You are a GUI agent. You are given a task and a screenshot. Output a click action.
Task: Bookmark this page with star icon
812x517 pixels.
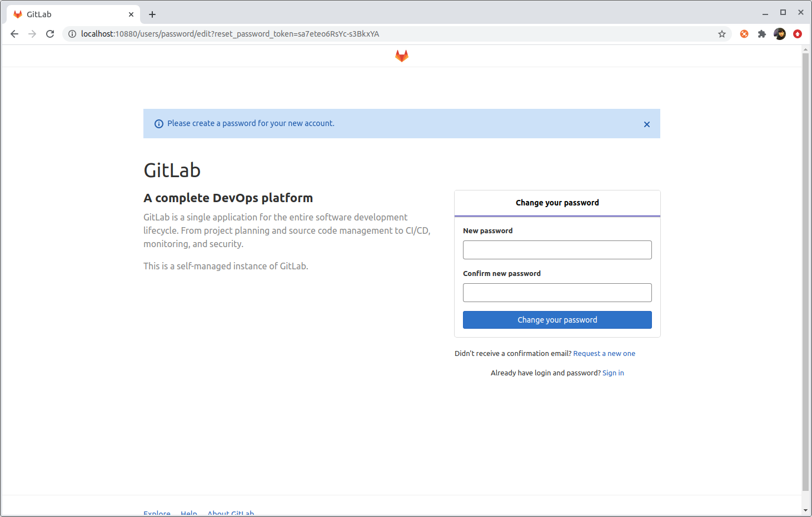722,34
